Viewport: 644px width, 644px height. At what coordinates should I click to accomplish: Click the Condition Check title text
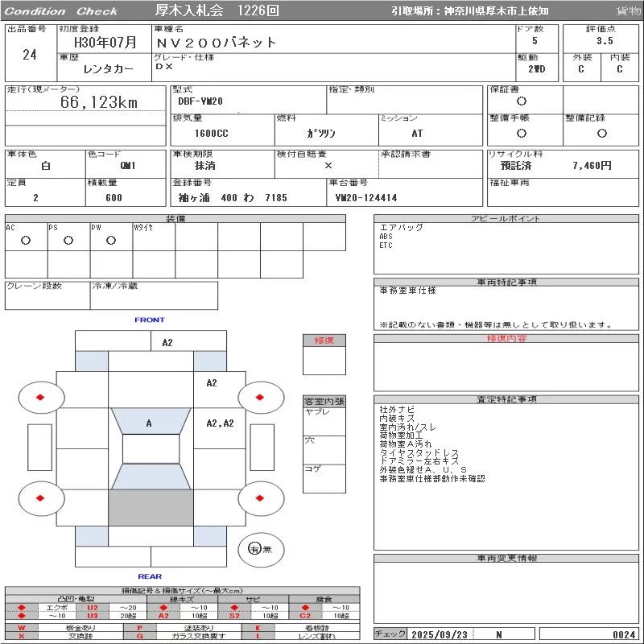pyautogui.click(x=61, y=11)
